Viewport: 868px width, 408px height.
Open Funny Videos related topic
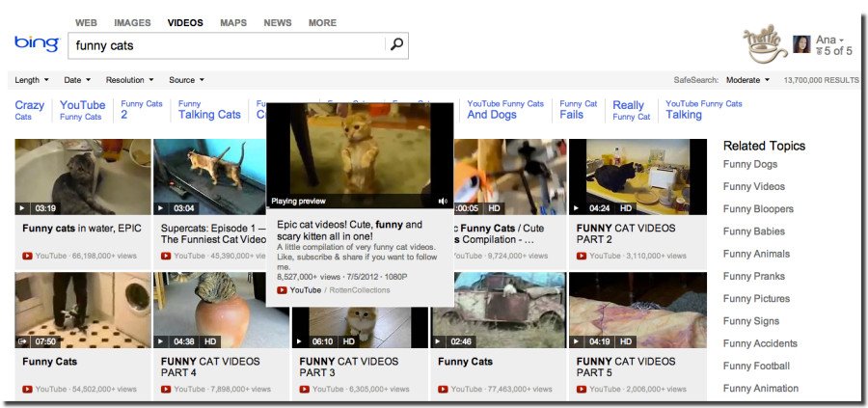click(x=754, y=186)
